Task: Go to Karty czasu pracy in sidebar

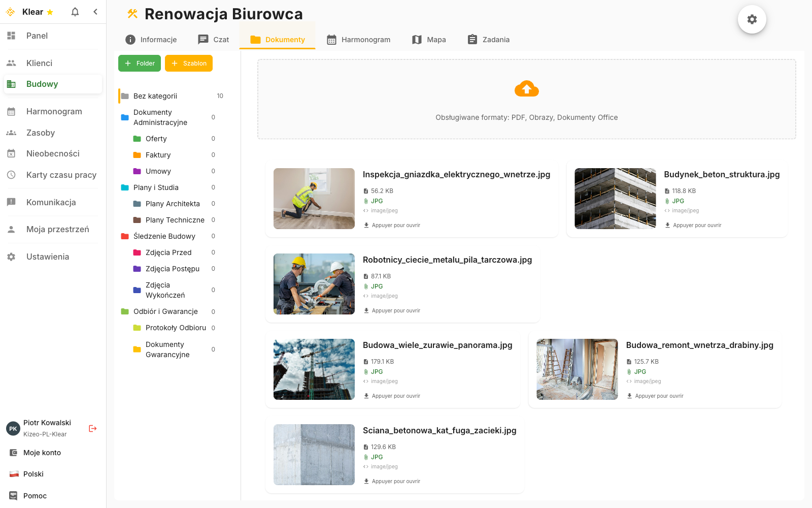Action: point(61,175)
